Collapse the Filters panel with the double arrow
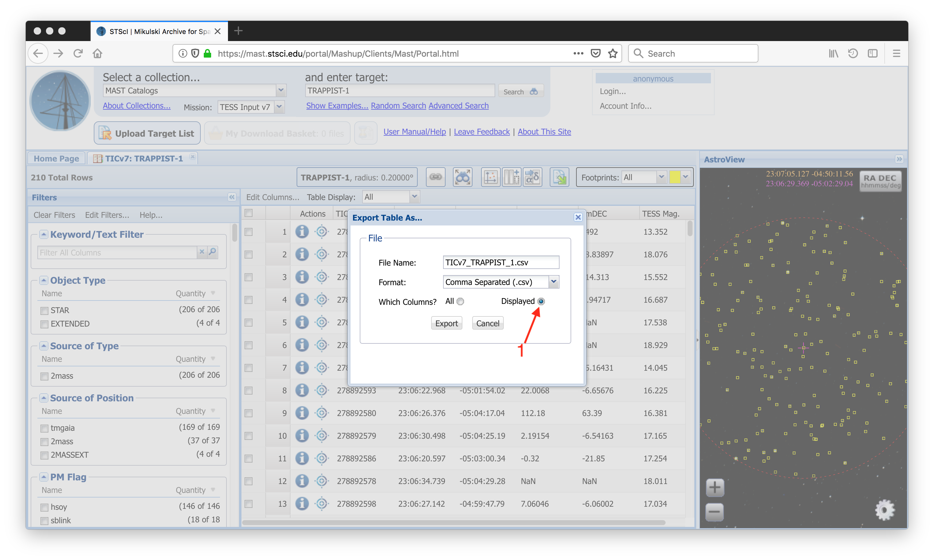 coord(232,197)
